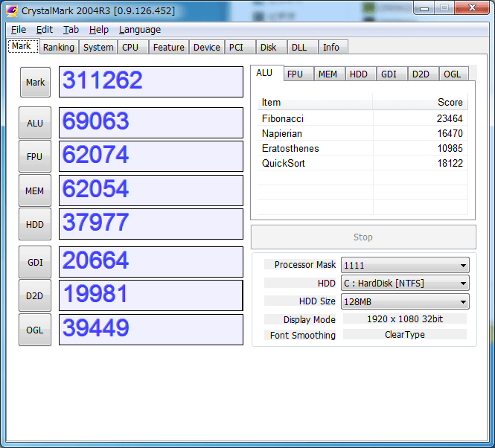Open the Help menu
Screen dimensions: 495x448
[x=98, y=30]
